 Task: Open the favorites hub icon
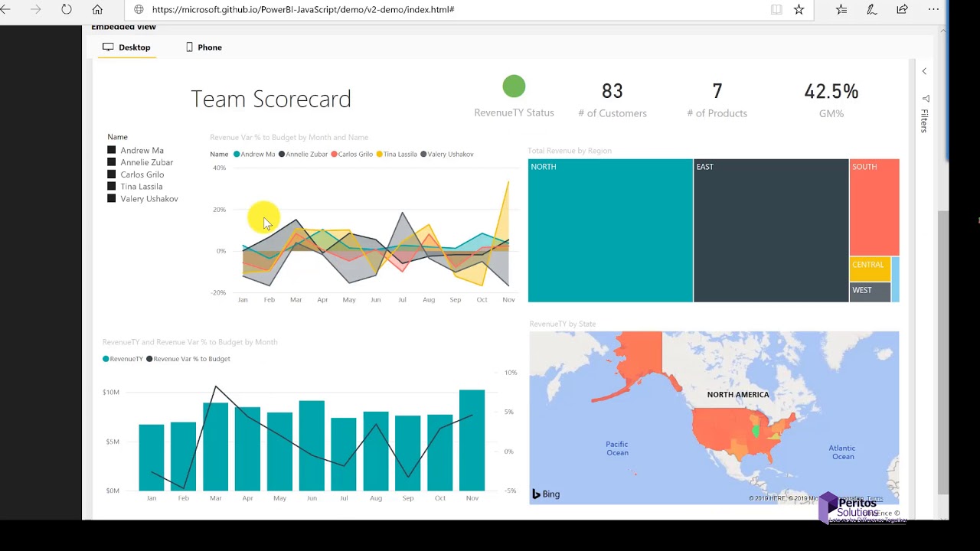(841, 9)
